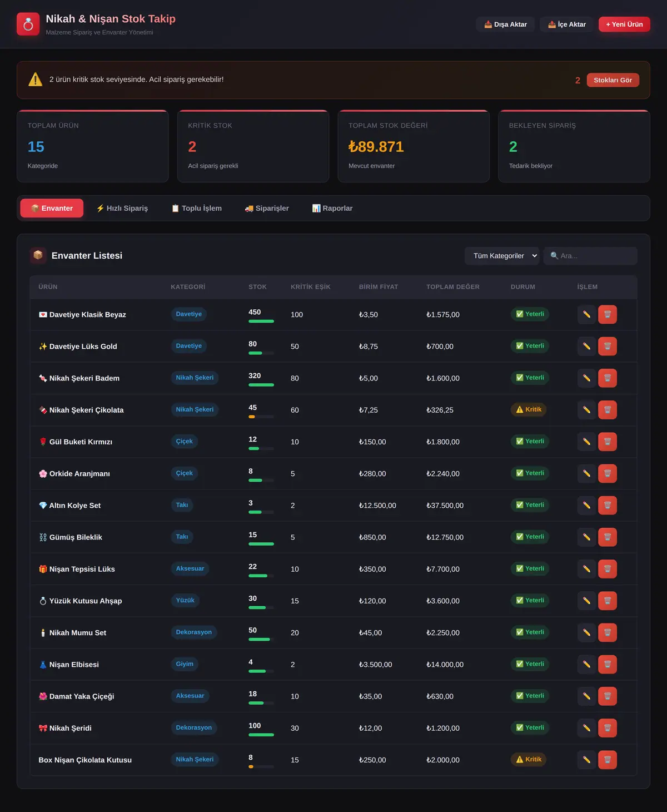Image resolution: width=667 pixels, height=812 pixels.
Task: Click the Toplam Ürün summary card
Action: click(93, 146)
